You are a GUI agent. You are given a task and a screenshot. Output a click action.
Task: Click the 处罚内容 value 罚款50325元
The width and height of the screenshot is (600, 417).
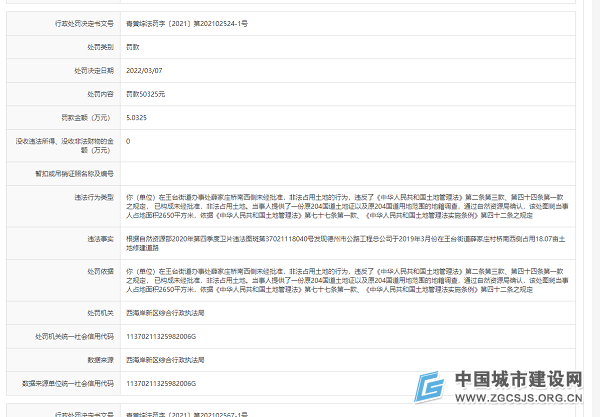tap(145, 94)
